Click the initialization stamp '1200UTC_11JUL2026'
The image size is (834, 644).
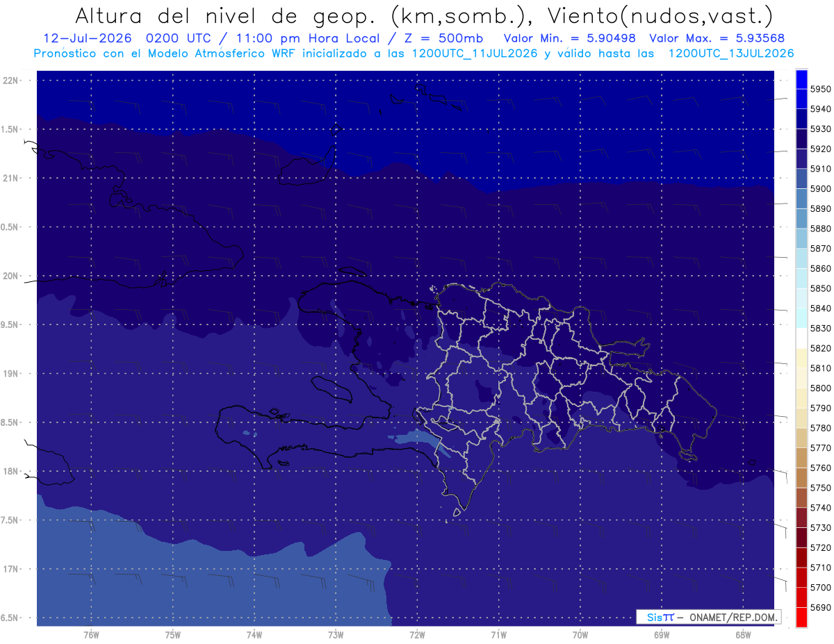(475, 53)
